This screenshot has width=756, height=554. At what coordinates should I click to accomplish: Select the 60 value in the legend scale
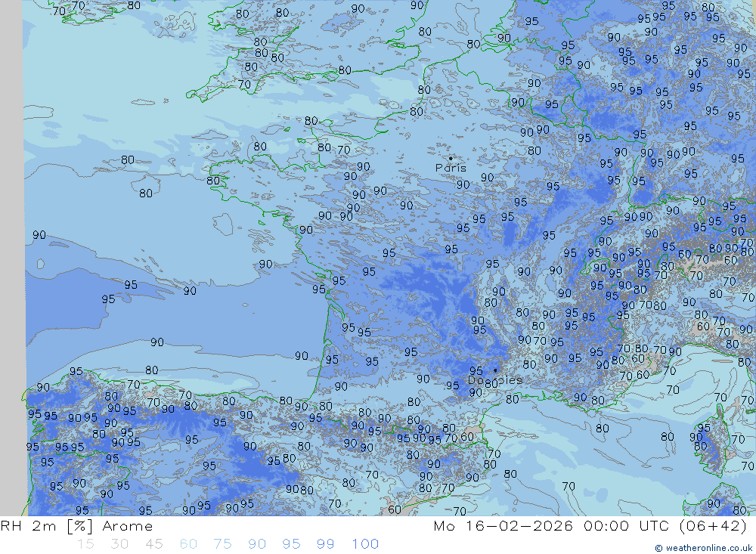[188, 544]
